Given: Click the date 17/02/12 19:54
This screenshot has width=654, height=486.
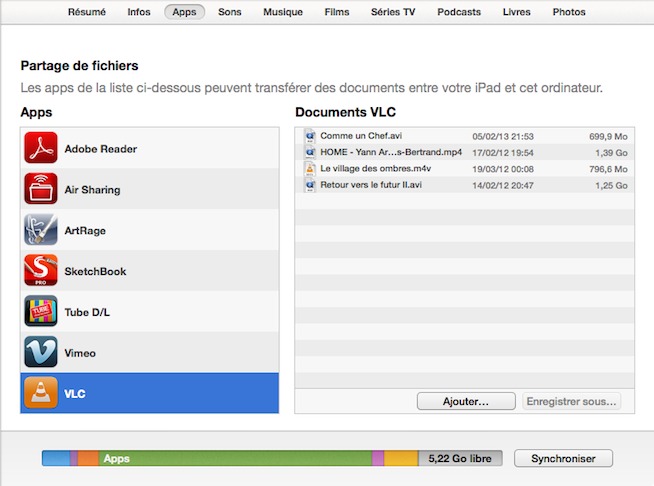Looking at the screenshot, I should (503, 153).
